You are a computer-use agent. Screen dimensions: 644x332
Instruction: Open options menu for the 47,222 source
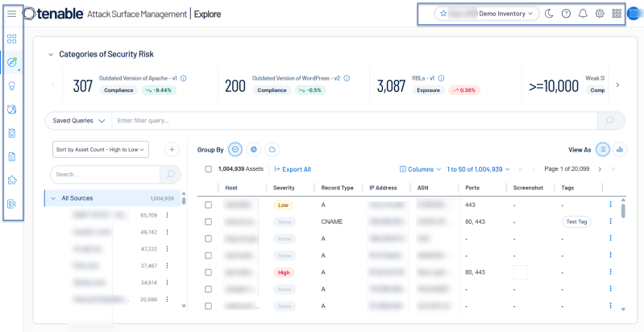click(x=167, y=249)
